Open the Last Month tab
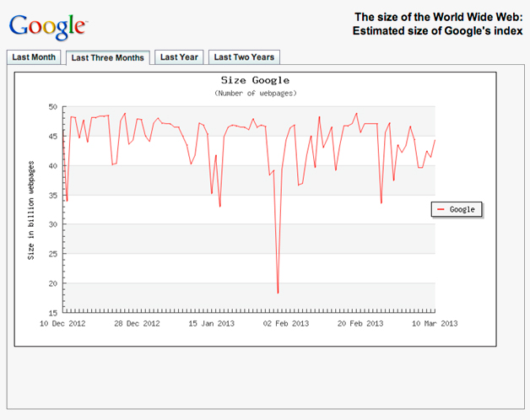Image resolution: width=530 pixels, height=420 pixels. pyautogui.click(x=34, y=57)
